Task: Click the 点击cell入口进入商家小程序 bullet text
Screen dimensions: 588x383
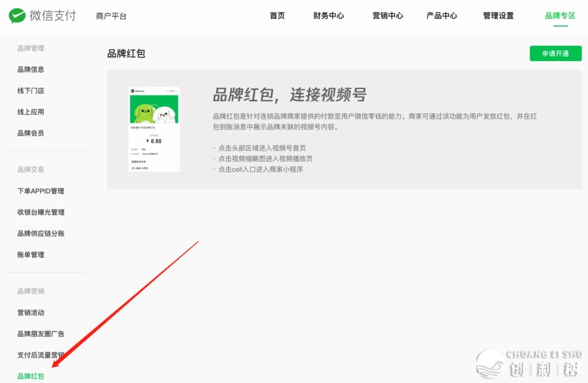Action: pyautogui.click(x=261, y=169)
